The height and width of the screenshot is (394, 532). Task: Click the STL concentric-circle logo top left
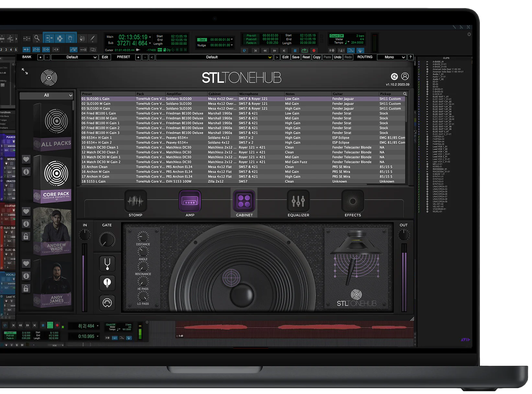pyautogui.click(x=49, y=78)
